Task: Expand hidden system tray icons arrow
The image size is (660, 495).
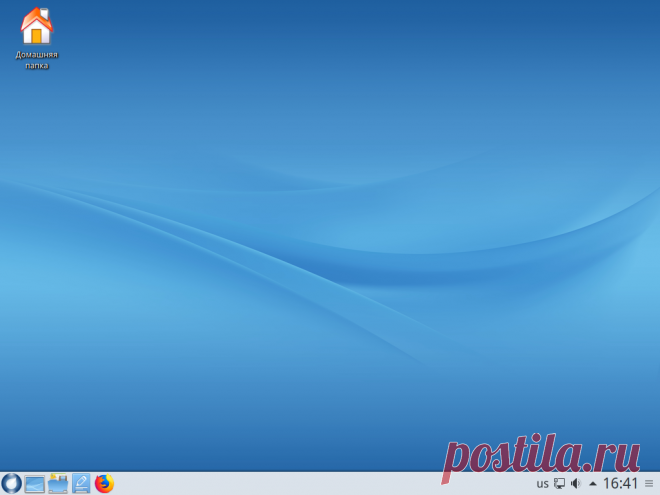Action: click(x=593, y=484)
